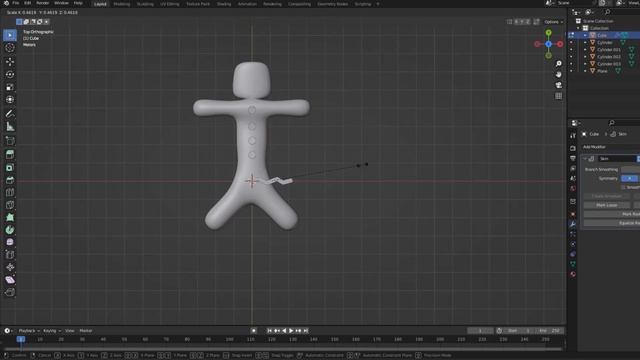Select the Select Box tool
The height and width of the screenshot is (360, 640).
tap(10, 35)
